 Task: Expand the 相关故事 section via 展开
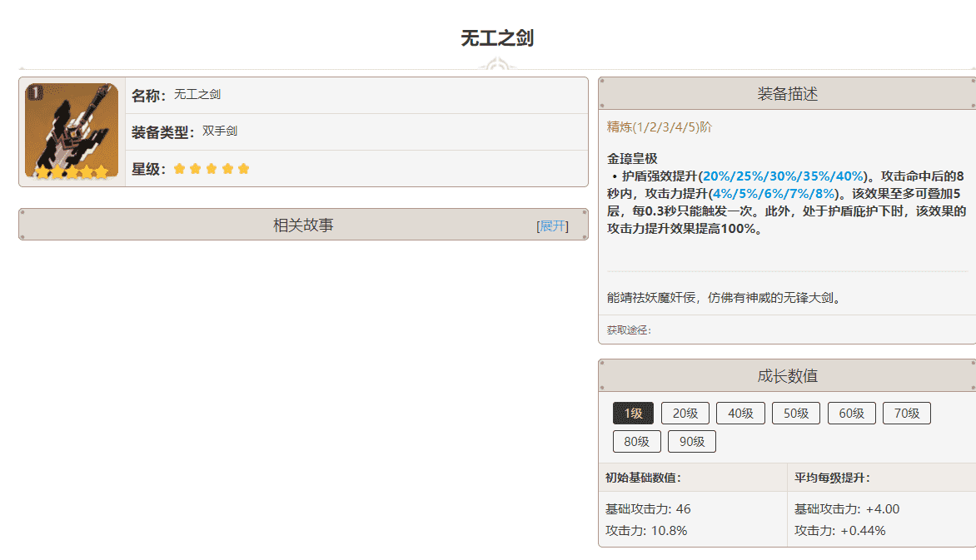click(x=552, y=225)
